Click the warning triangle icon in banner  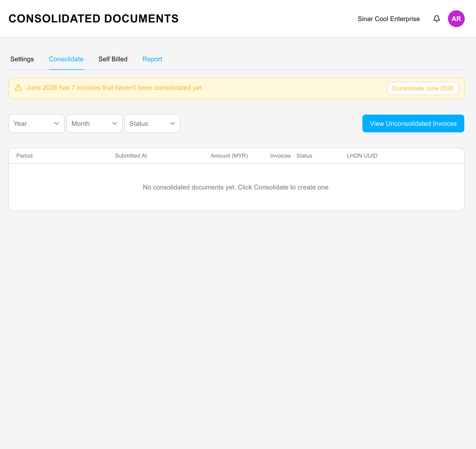18,88
